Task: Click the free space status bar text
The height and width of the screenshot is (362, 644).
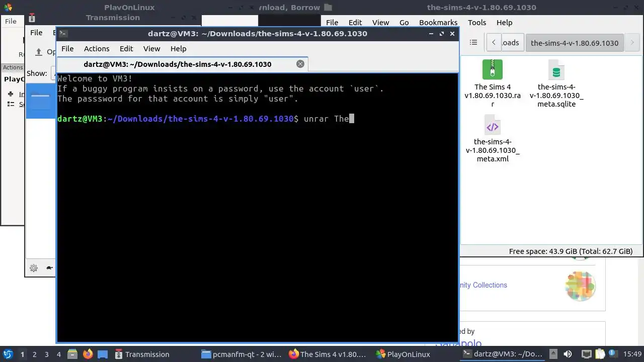Action: [x=571, y=251]
